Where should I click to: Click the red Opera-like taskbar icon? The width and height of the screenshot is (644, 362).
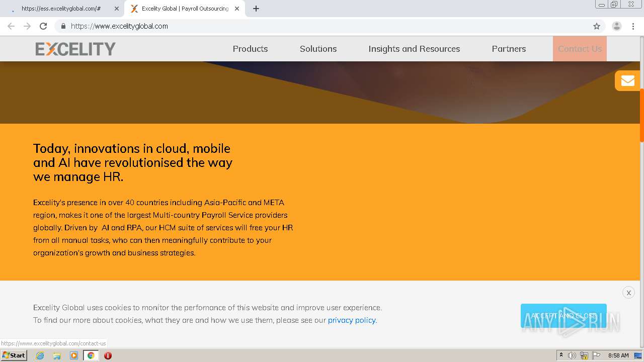click(108, 355)
